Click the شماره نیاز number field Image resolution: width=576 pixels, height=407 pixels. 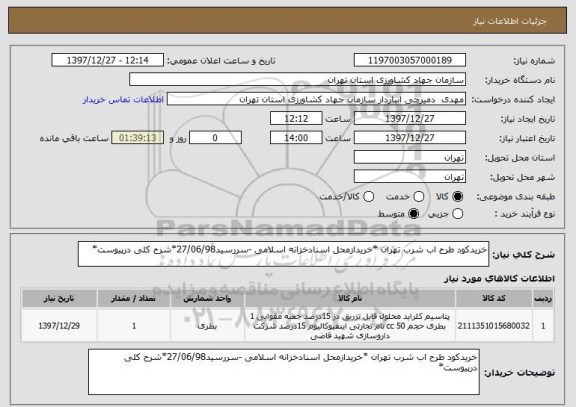click(410, 60)
